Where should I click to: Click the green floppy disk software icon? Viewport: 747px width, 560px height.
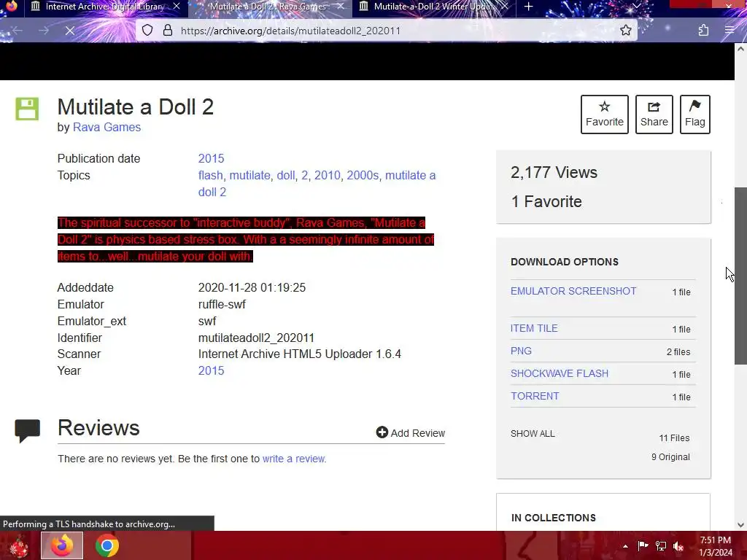[x=27, y=109]
